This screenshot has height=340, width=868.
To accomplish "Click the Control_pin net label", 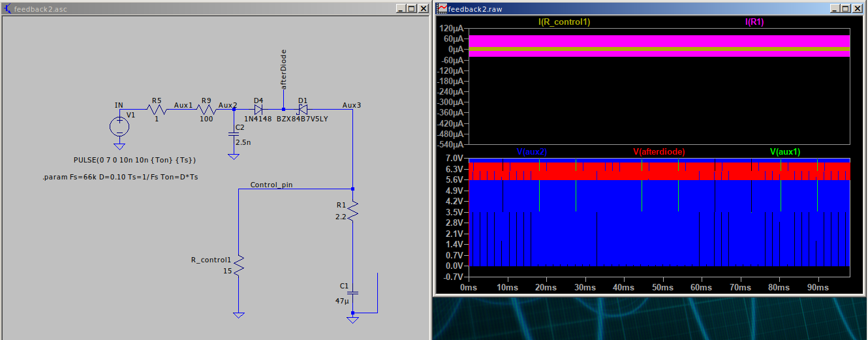I will [x=271, y=185].
